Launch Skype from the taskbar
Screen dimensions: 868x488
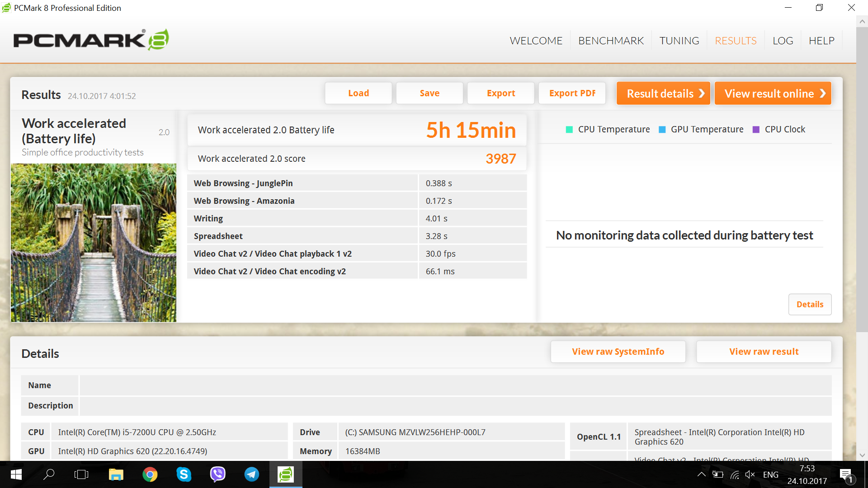point(184,474)
